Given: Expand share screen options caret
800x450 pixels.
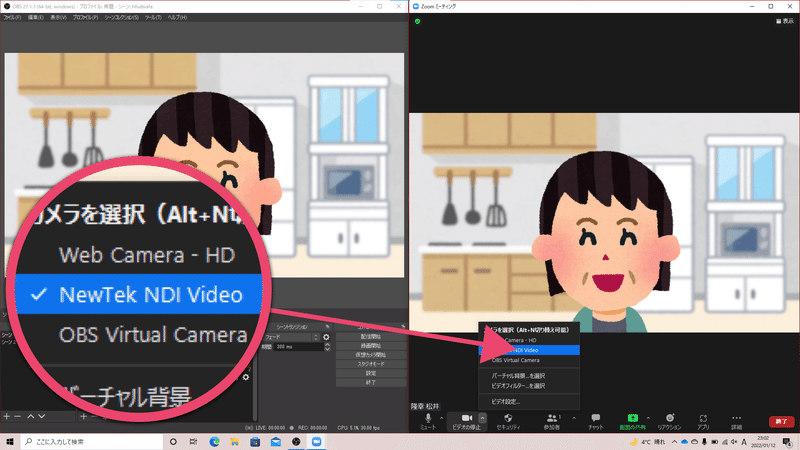Looking at the screenshot, I should pyautogui.click(x=648, y=418).
